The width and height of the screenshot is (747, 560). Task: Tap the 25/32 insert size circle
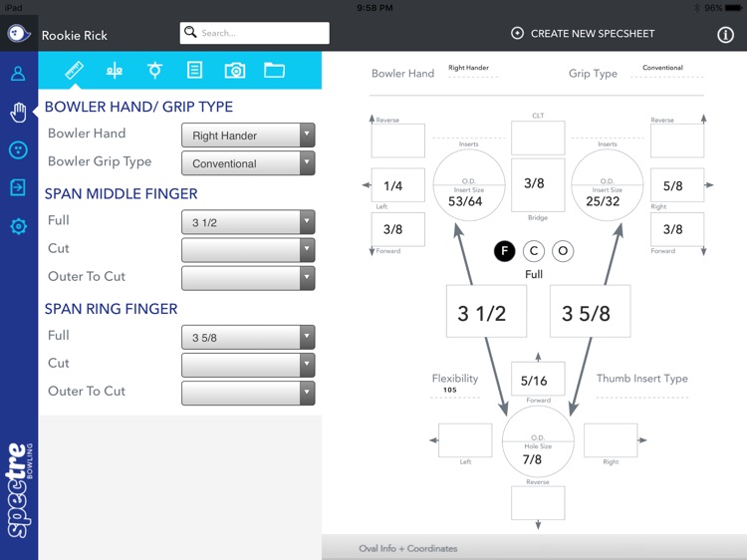coord(607,185)
